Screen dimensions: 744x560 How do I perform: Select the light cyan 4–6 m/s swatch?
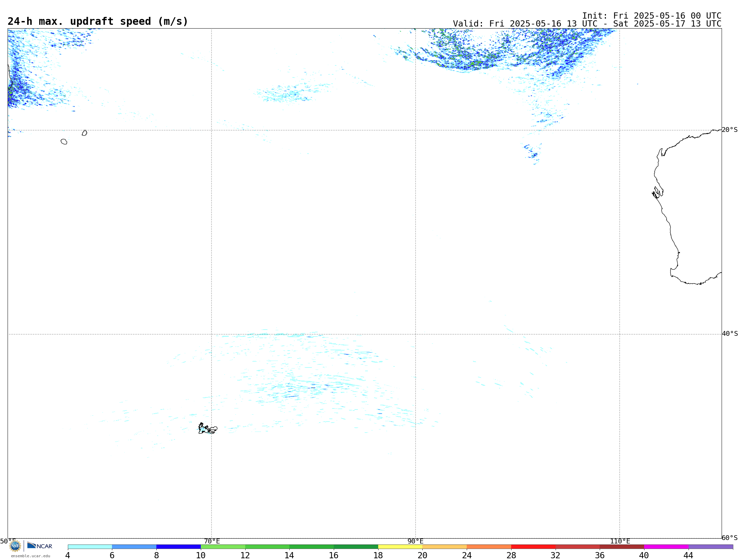coord(90,547)
